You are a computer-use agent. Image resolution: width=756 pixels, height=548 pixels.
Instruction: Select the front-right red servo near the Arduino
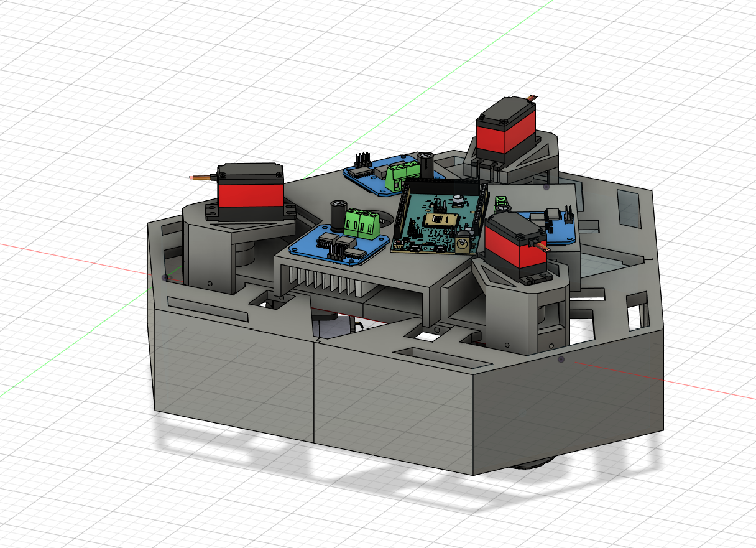pyautogui.click(x=515, y=247)
